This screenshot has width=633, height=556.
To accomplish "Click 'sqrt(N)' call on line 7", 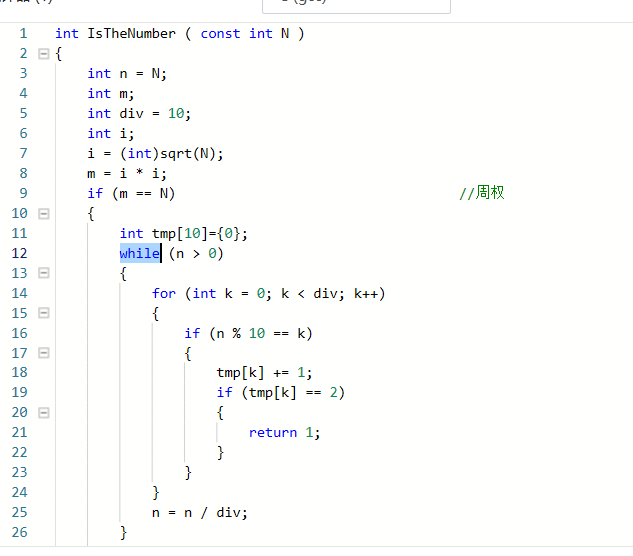I will pos(187,154).
